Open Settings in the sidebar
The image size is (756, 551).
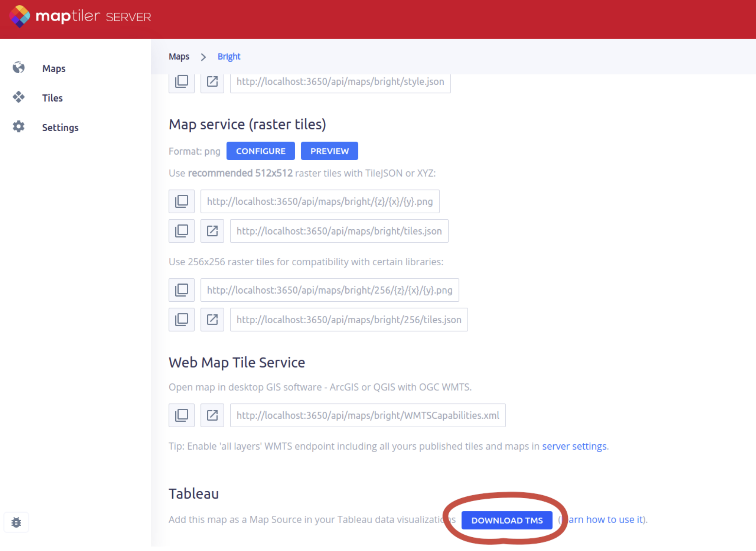click(x=60, y=127)
